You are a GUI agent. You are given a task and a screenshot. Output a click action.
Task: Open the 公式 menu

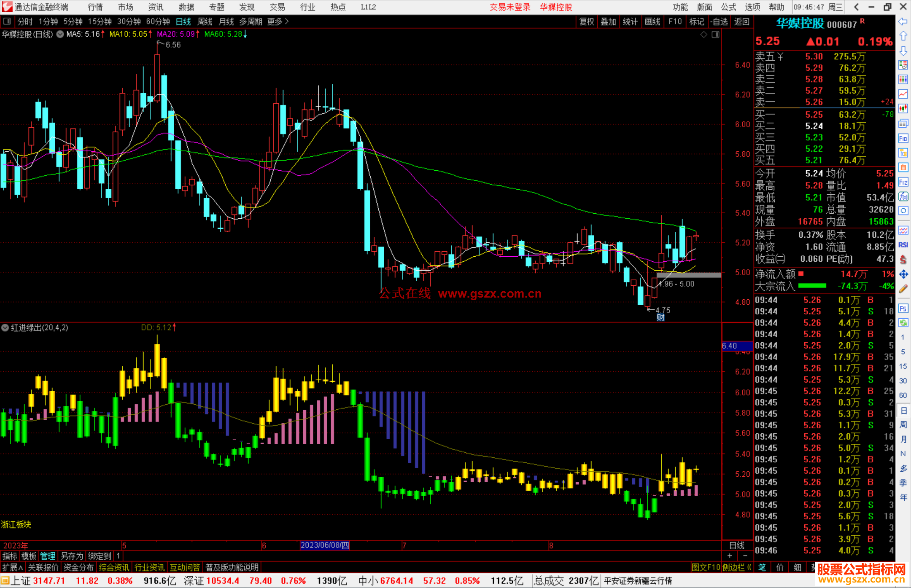(728, 7)
